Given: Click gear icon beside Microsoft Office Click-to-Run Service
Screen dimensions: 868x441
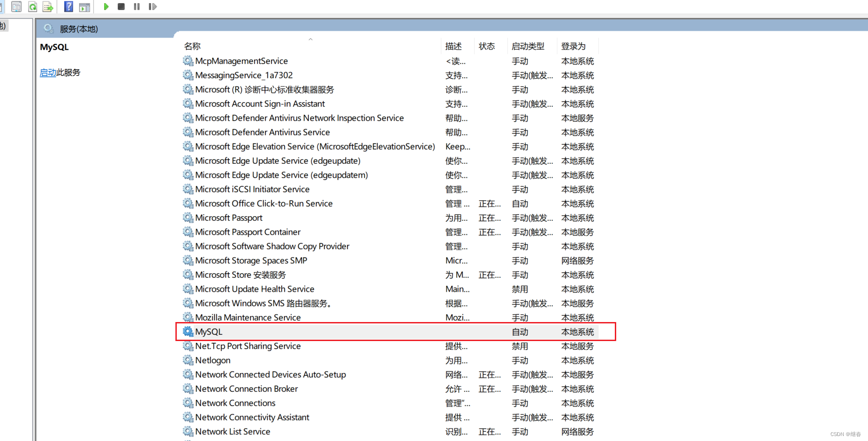Looking at the screenshot, I should [x=188, y=204].
